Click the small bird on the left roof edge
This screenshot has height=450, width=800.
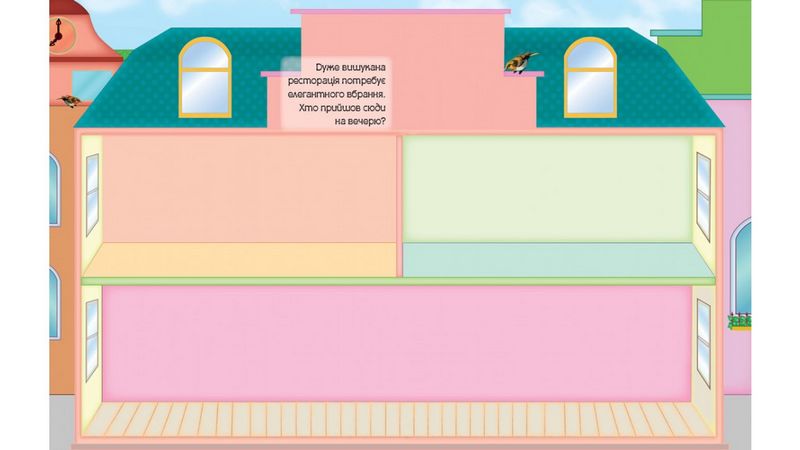click(70, 100)
